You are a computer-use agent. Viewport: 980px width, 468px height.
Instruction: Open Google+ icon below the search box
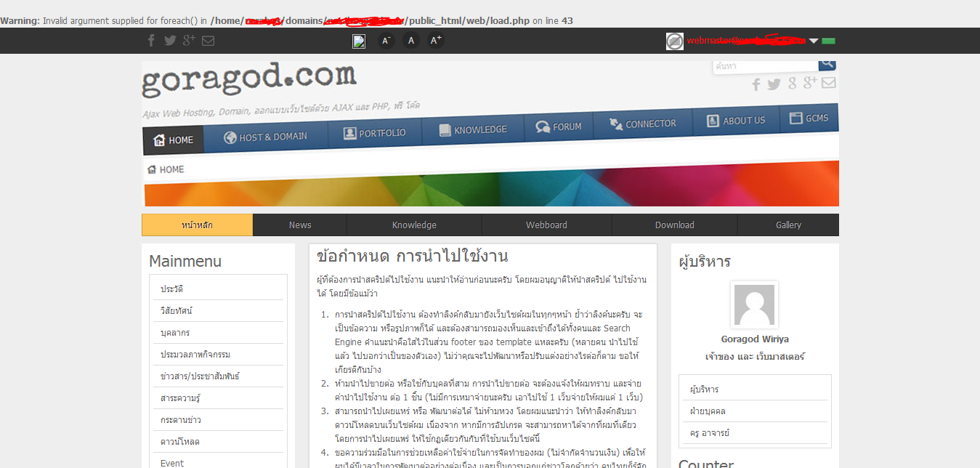coord(810,83)
